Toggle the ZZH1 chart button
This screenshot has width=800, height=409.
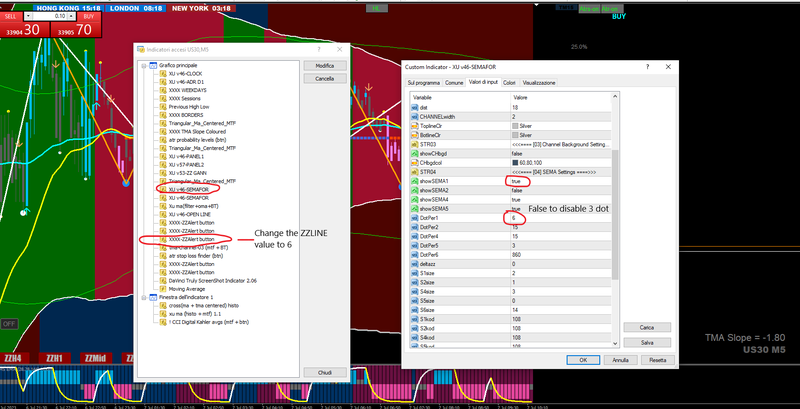pos(54,357)
